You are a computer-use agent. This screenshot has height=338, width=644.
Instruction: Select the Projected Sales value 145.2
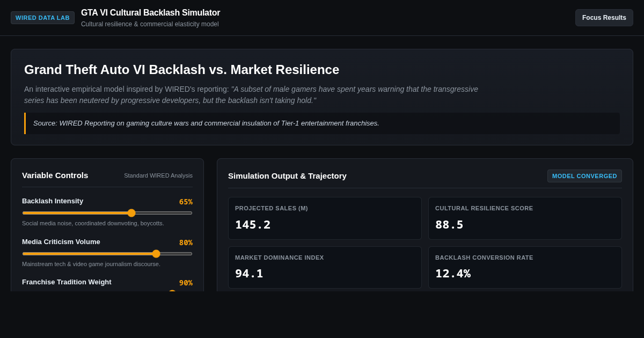253,225
